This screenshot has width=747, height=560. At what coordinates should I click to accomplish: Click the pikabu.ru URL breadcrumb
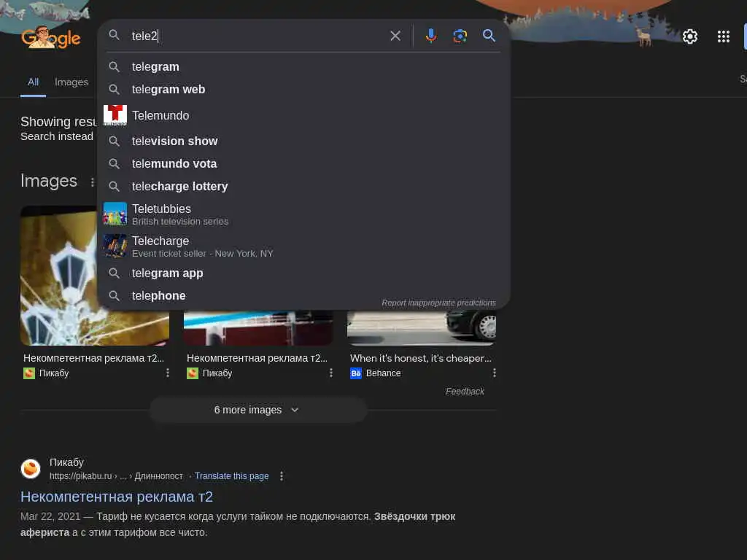pos(116,476)
